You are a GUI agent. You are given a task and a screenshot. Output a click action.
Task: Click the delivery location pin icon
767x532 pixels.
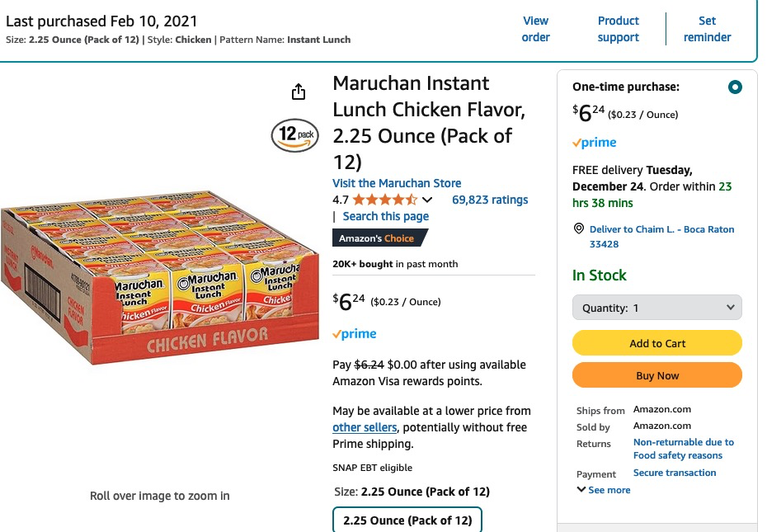point(578,229)
